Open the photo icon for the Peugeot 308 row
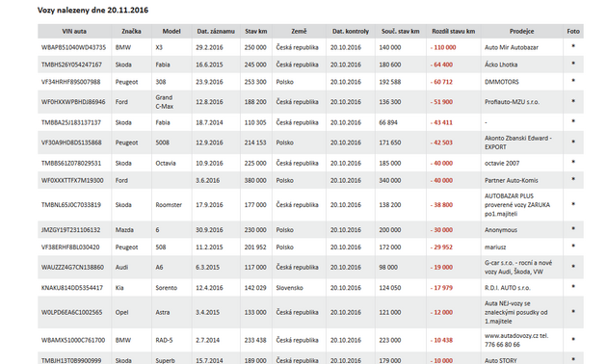Image resolution: width=607 pixels, height=364 pixels. (573, 81)
